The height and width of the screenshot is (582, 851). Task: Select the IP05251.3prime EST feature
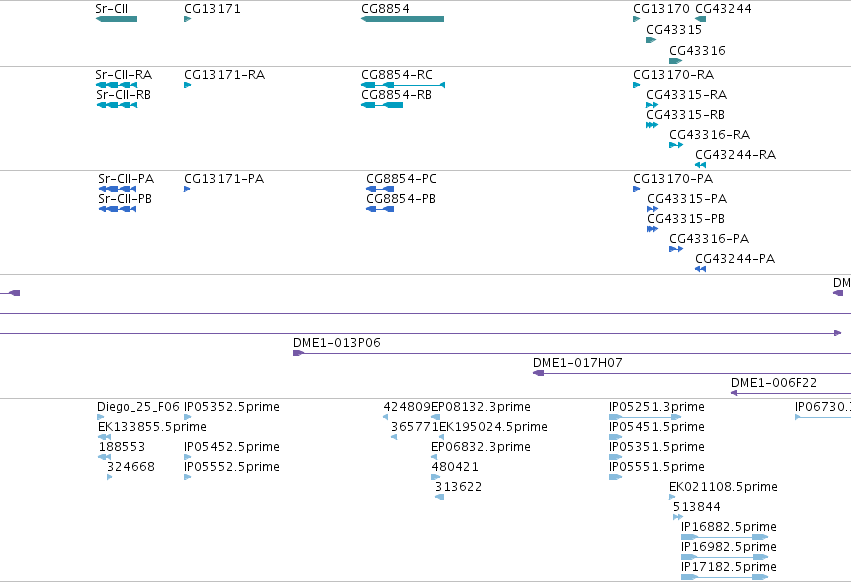tap(645, 417)
